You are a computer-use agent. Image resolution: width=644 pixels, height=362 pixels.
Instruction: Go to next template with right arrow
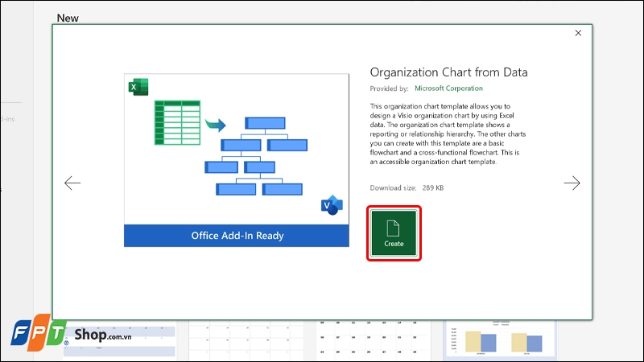(572, 183)
